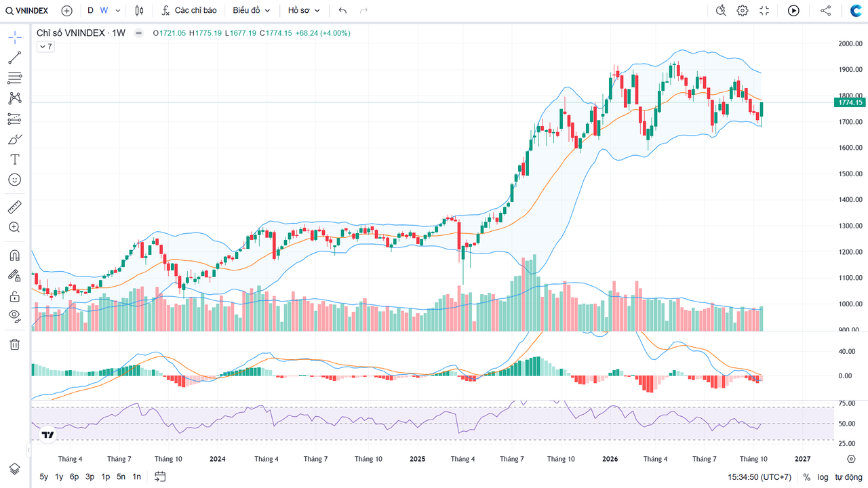Screen dimensions: 868x488
Task: Select the trend line drawing tool
Action: (14, 58)
